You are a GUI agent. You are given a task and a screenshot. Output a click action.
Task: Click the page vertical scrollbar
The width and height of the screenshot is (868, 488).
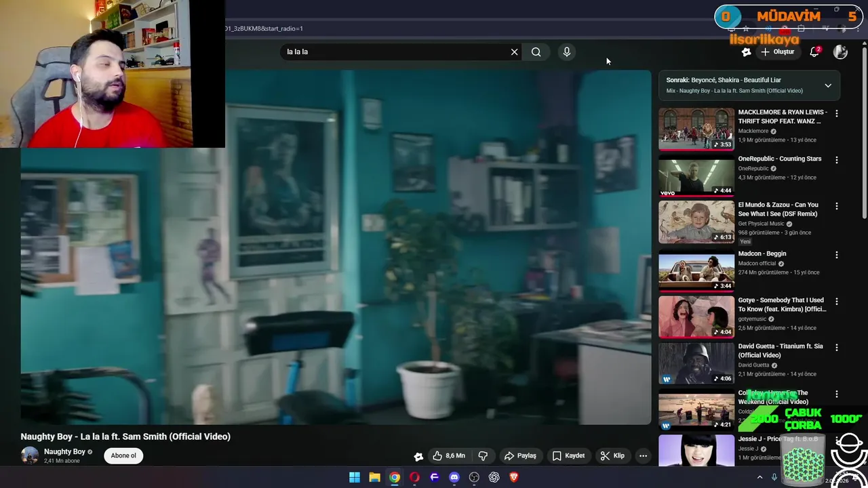coord(864,136)
